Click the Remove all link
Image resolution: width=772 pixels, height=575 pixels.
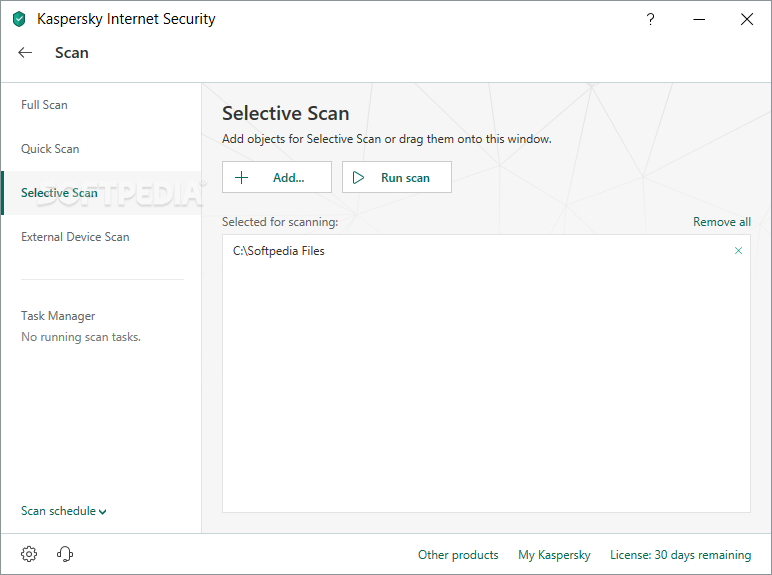pos(722,222)
